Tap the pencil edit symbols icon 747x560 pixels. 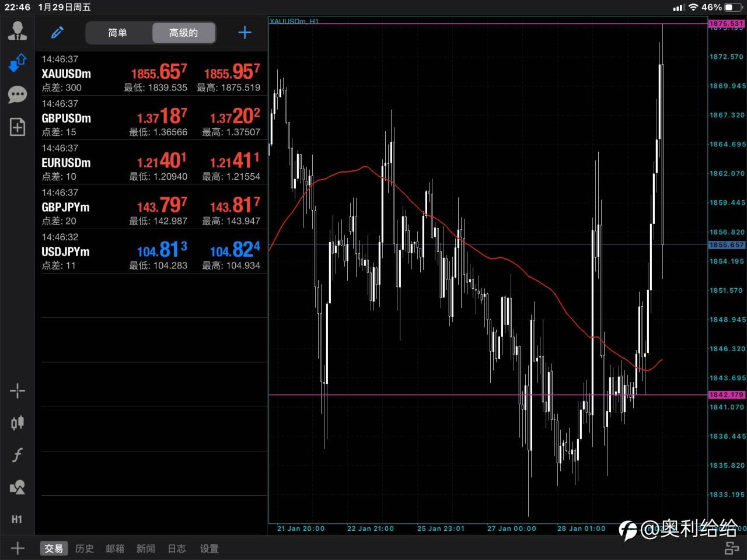tap(57, 33)
